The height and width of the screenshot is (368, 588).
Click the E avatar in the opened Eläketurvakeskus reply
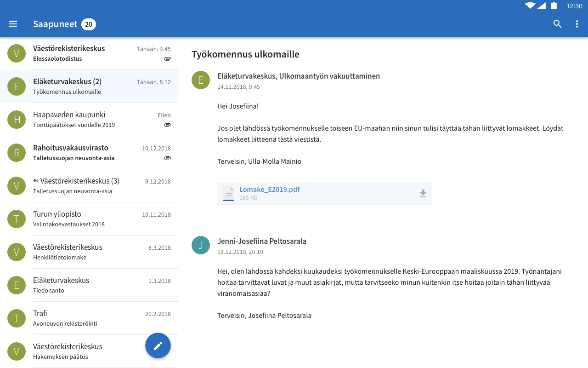201,80
